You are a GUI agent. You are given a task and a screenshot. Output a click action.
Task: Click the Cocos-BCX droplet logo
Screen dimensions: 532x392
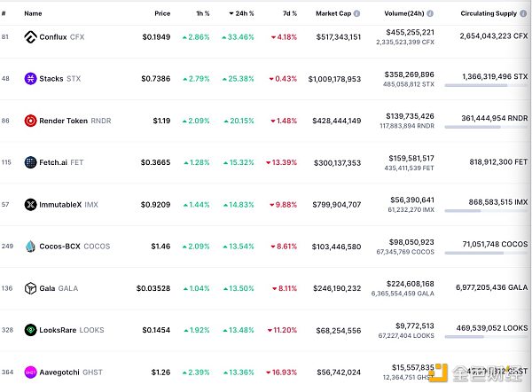click(31, 246)
